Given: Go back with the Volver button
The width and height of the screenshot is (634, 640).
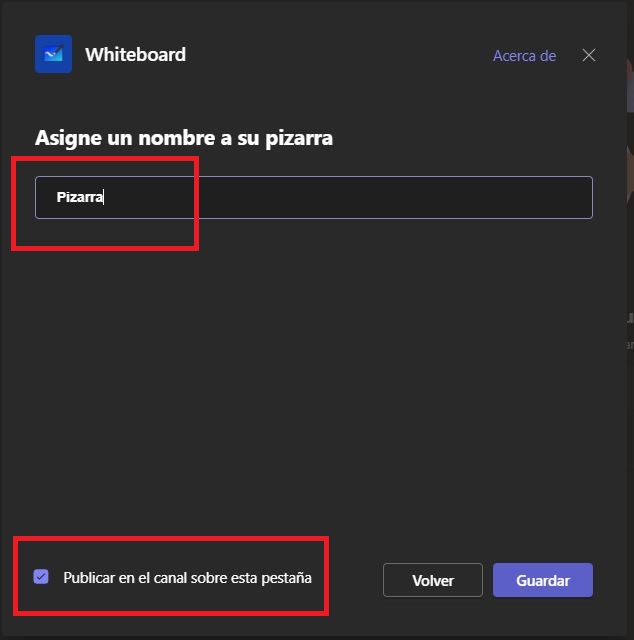Looking at the screenshot, I should pyautogui.click(x=432, y=580).
